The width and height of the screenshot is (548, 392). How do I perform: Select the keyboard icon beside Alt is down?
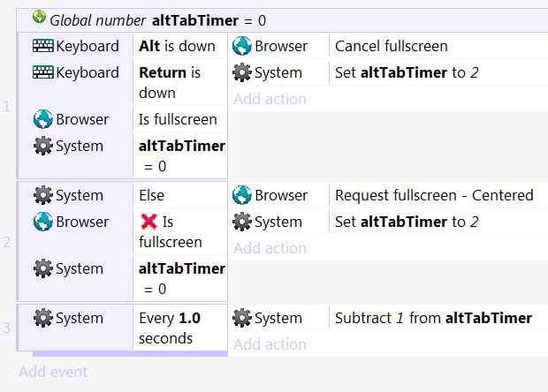click(x=43, y=46)
